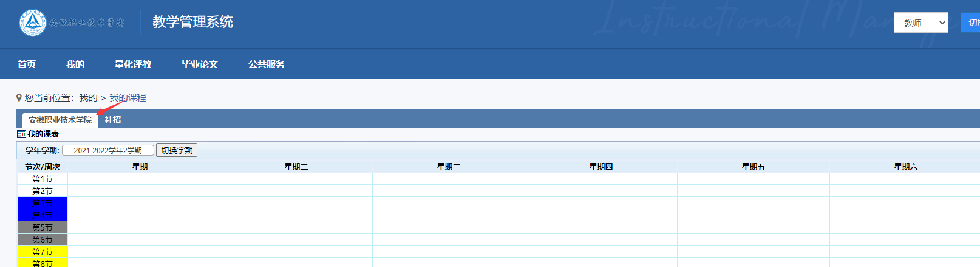
Task: Click the blue 切换 button at top right
Action: coord(972,23)
